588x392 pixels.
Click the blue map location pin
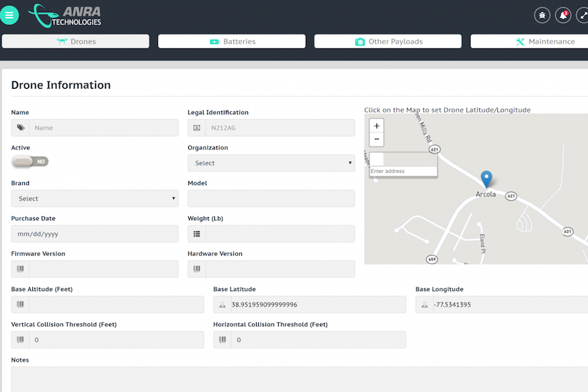[x=487, y=179]
